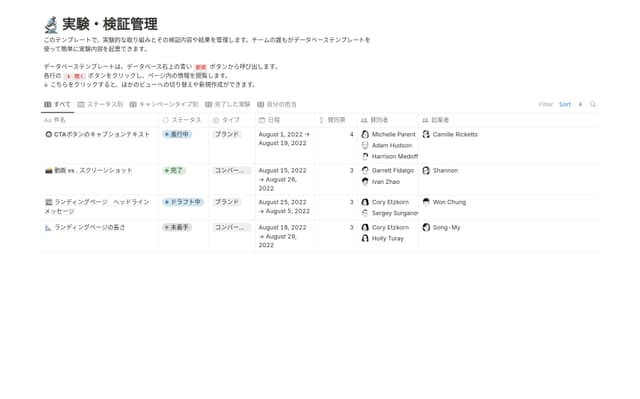640x399 pixels.
Task: Click the date August 1, 2022 → August 19, 2022
Action: (284, 139)
